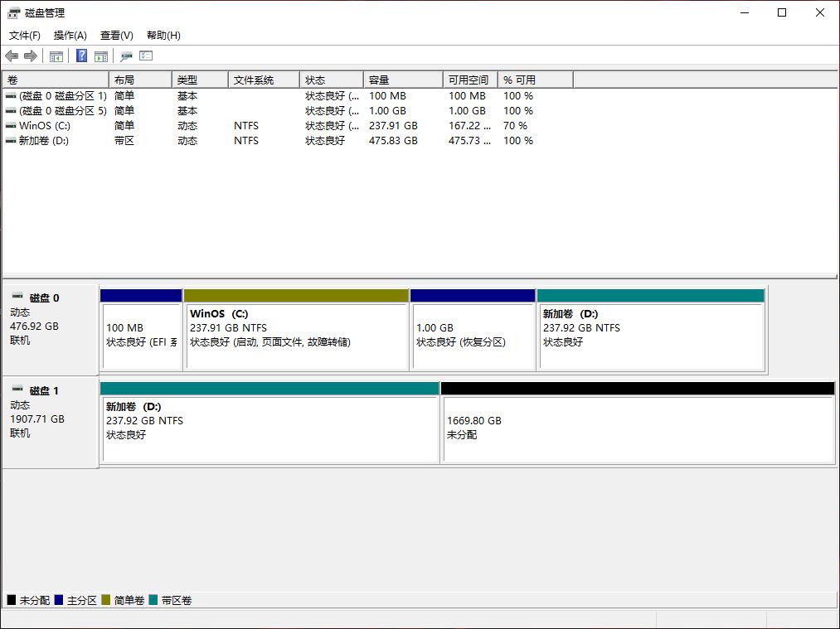Maximize the 磁盘管理 window

point(782,13)
